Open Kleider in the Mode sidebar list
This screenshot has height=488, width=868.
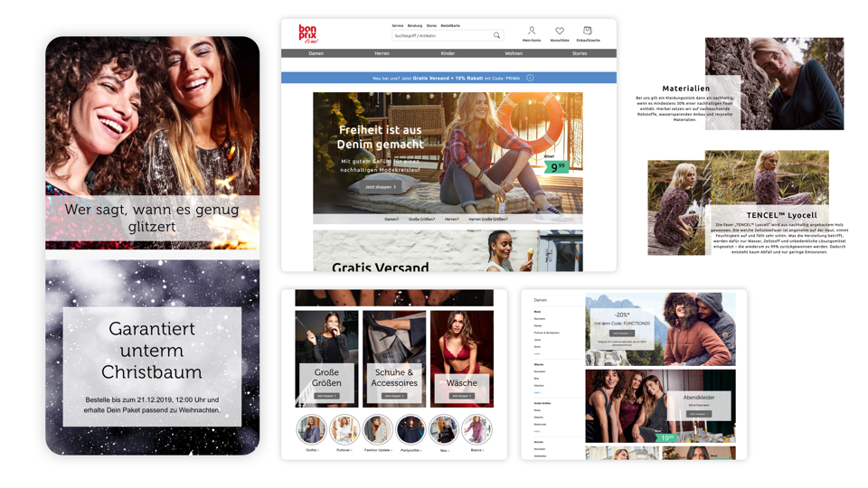(538, 325)
